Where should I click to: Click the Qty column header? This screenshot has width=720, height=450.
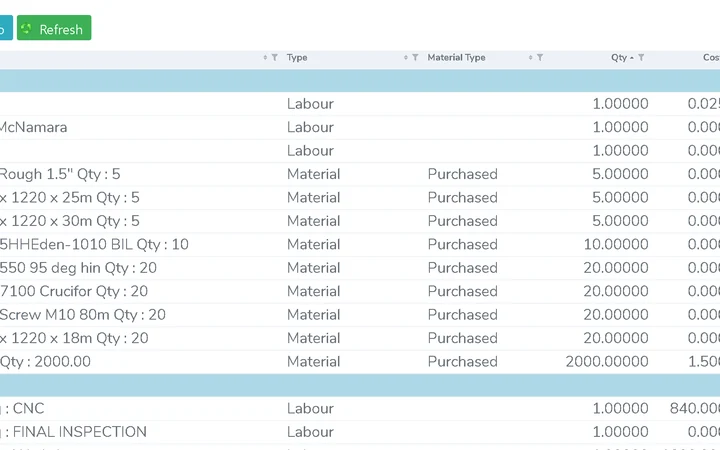(x=619, y=57)
